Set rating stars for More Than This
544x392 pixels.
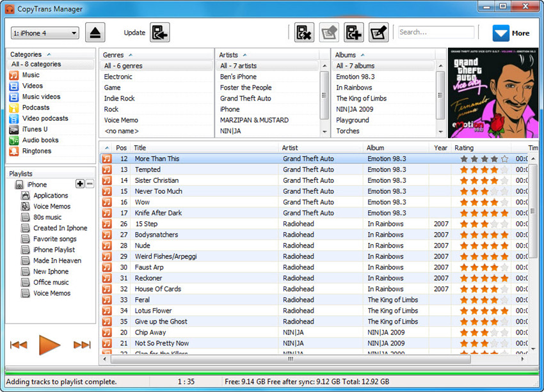(x=484, y=159)
